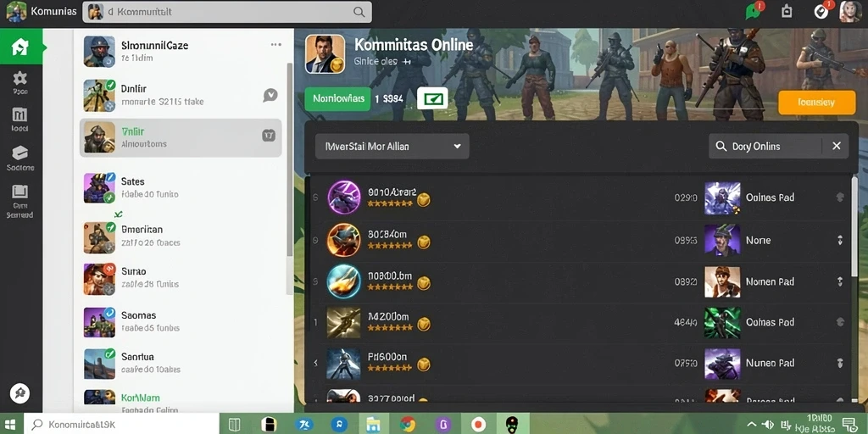Click the round icon at bottom of left sidebar
The height and width of the screenshot is (434, 868).
point(20,393)
